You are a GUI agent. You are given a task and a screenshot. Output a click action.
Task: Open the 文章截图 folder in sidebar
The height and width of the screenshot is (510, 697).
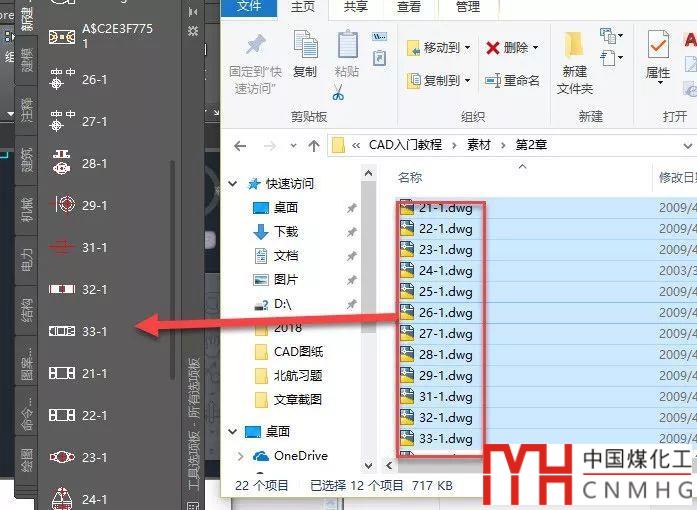coord(289,400)
